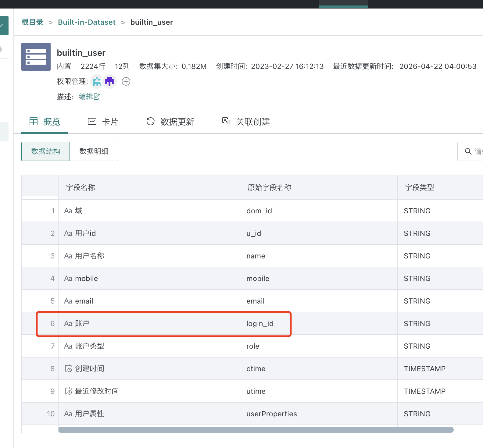Click the calendar icon for 最近修改时间
Viewport: 483px width, 448px height.
click(68, 391)
